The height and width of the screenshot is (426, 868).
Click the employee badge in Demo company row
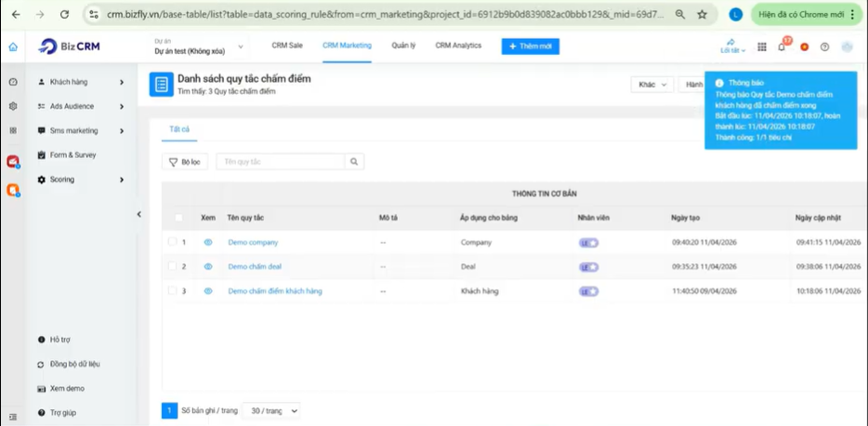tap(588, 243)
